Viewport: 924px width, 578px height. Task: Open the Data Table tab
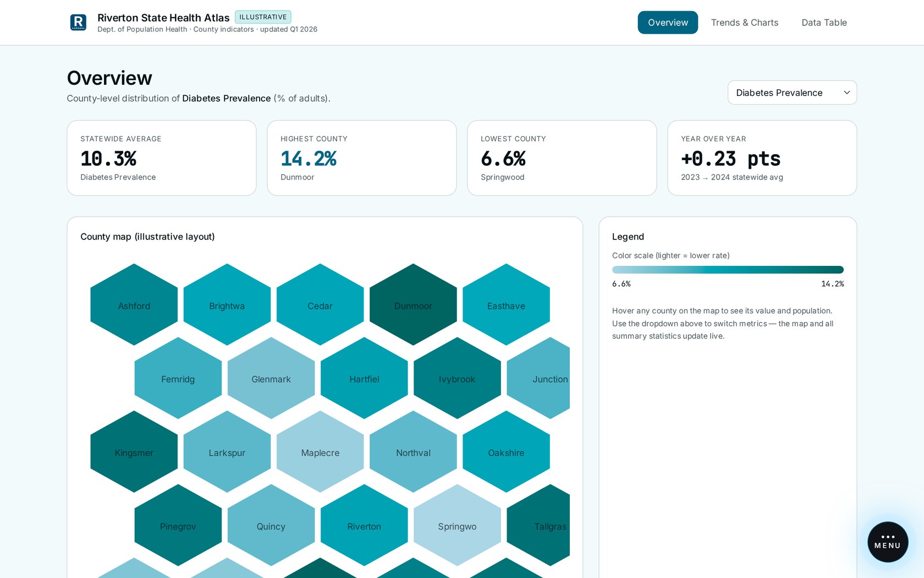[824, 23]
